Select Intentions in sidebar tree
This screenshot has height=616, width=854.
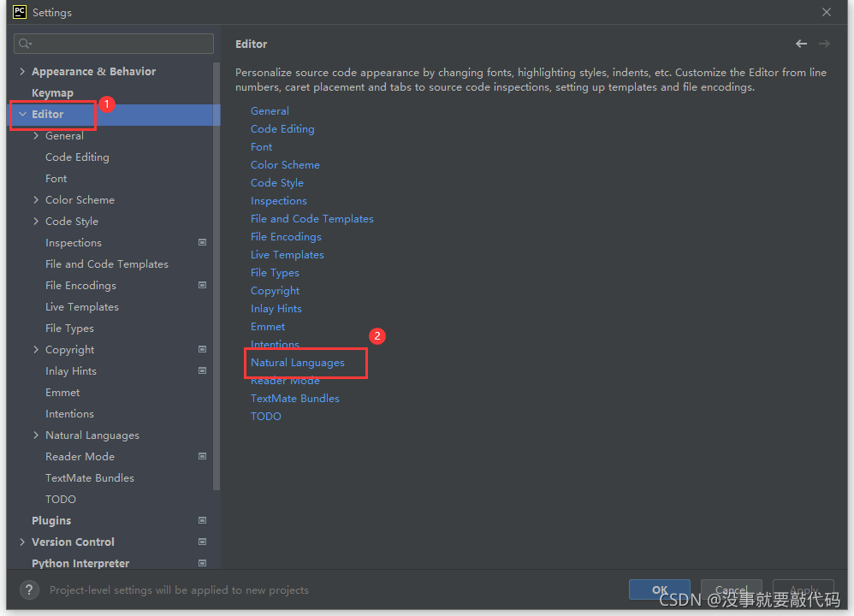tap(69, 414)
